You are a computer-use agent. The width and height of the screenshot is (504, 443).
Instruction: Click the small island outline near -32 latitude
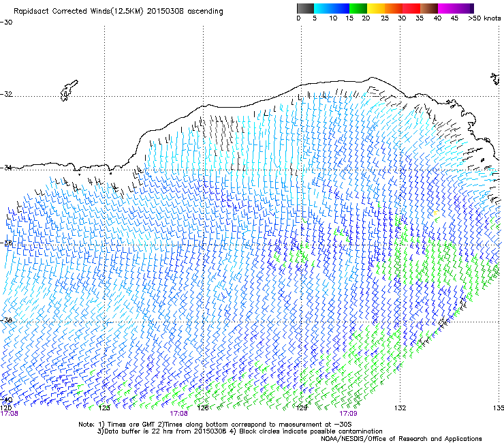69,91
